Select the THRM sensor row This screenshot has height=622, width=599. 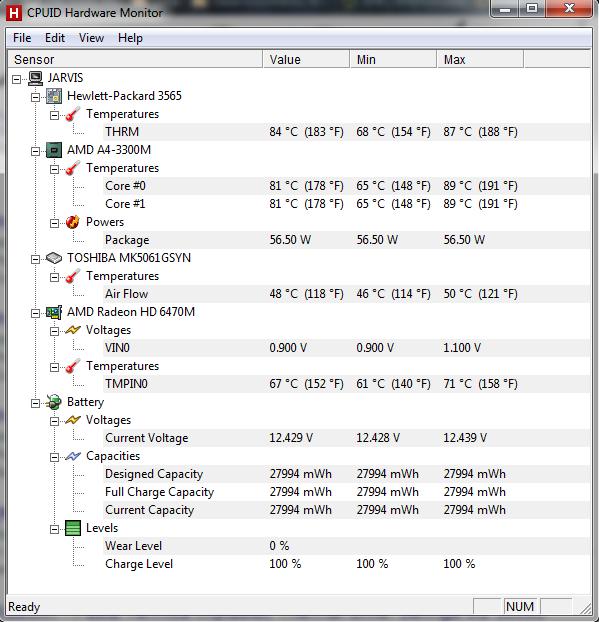(346, 132)
